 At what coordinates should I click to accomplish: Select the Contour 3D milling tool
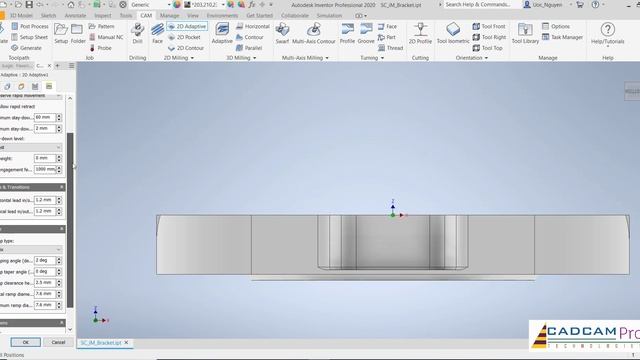pos(250,37)
